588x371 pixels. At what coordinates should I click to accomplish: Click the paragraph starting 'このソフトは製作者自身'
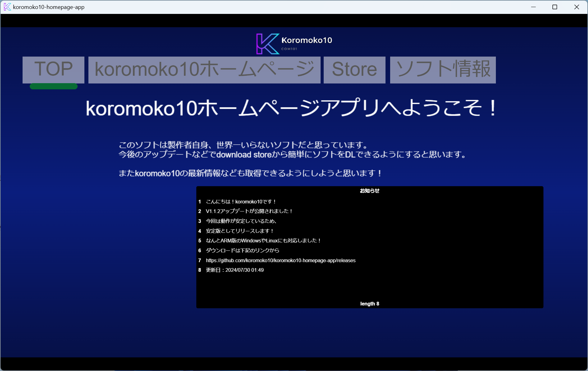point(292,150)
